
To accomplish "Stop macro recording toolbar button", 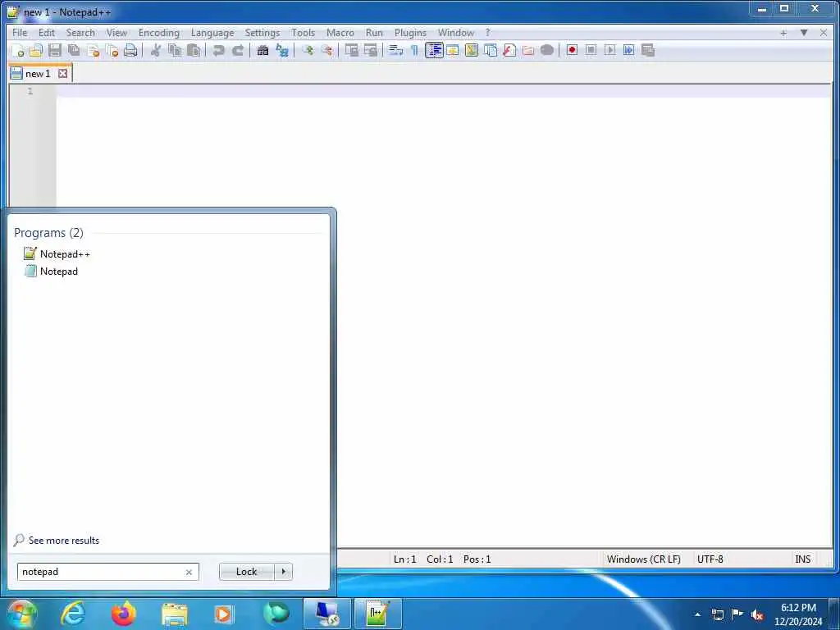I will [x=591, y=50].
